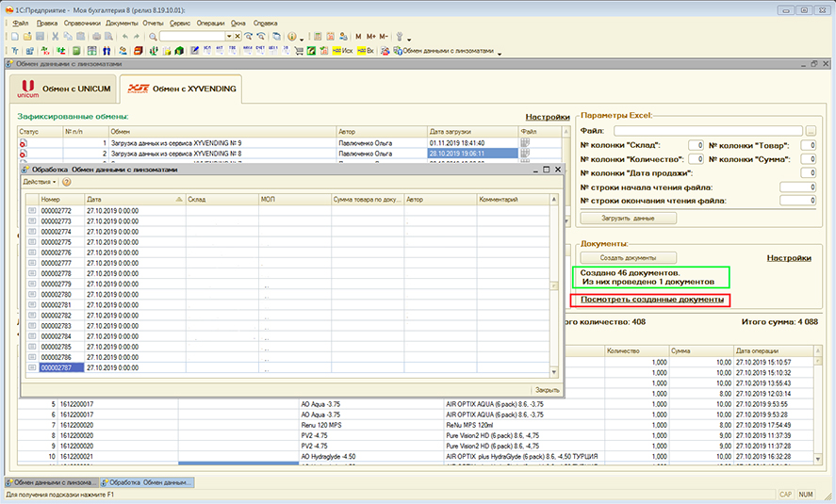Click the file icon in first exchange row

[525, 142]
